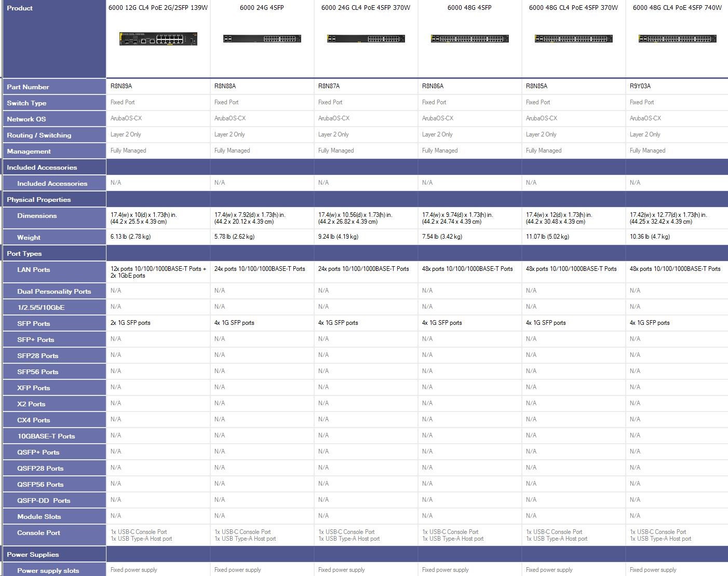Viewport: 728px width, 576px height.
Task: Select the 6000 24G 4SFP product title
Action: (x=262, y=8)
